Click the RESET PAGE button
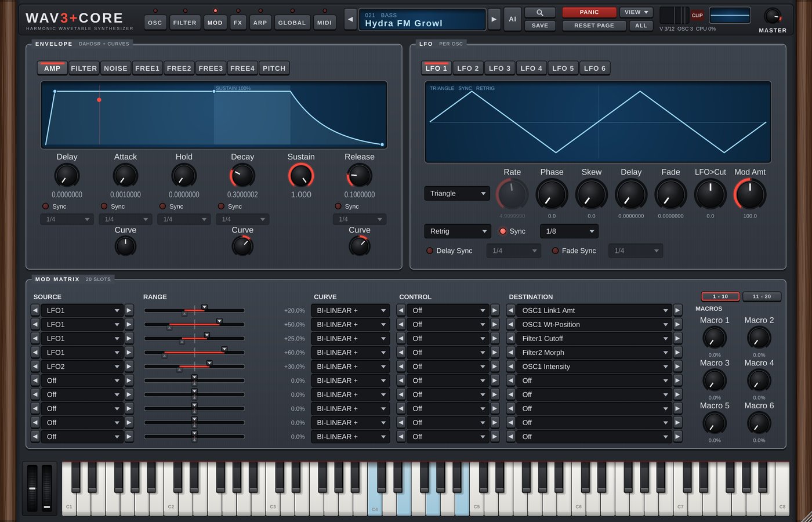Screen dimensions: 812x522 [594, 26]
